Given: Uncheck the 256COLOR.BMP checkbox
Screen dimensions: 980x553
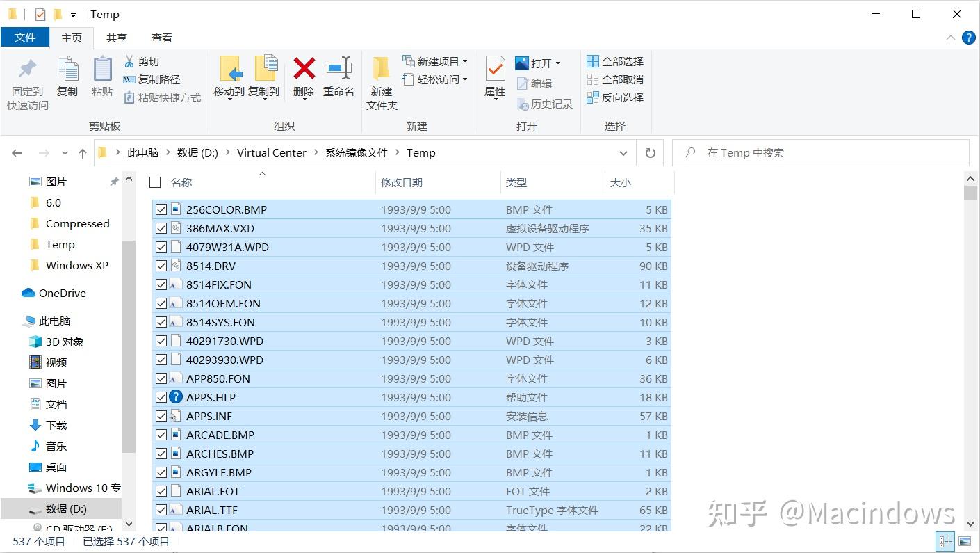Looking at the screenshot, I should click(x=159, y=209).
